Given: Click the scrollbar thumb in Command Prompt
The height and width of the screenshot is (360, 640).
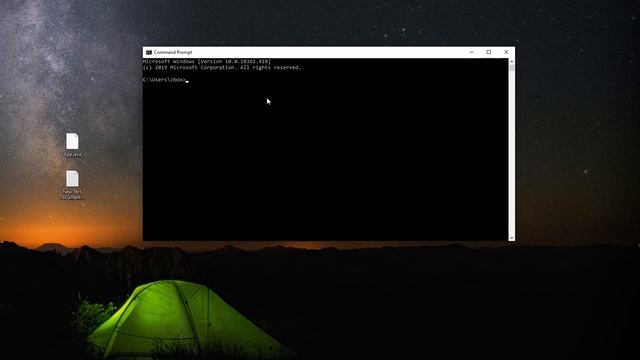Looking at the screenshot, I should click(511, 68).
